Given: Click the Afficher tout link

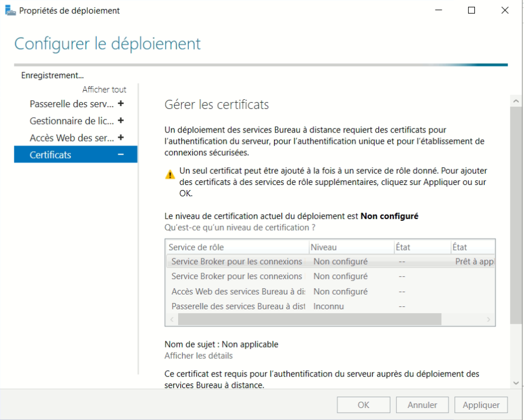Looking at the screenshot, I should tap(104, 90).
